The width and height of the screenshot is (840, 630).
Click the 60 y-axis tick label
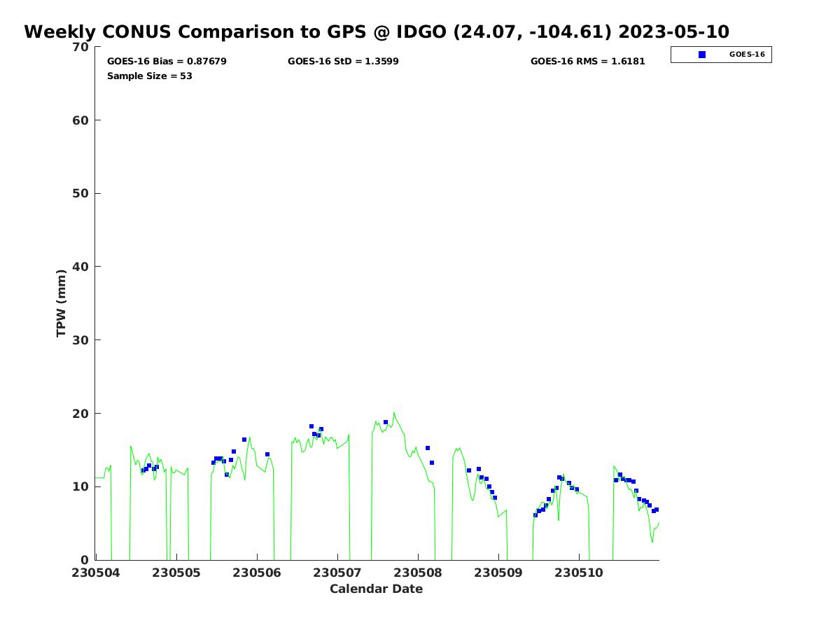[x=81, y=120]
